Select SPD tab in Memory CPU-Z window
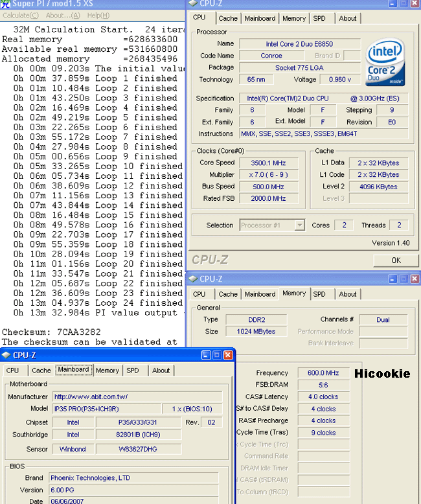Viewport: 421px width, 504px height. 319,294
